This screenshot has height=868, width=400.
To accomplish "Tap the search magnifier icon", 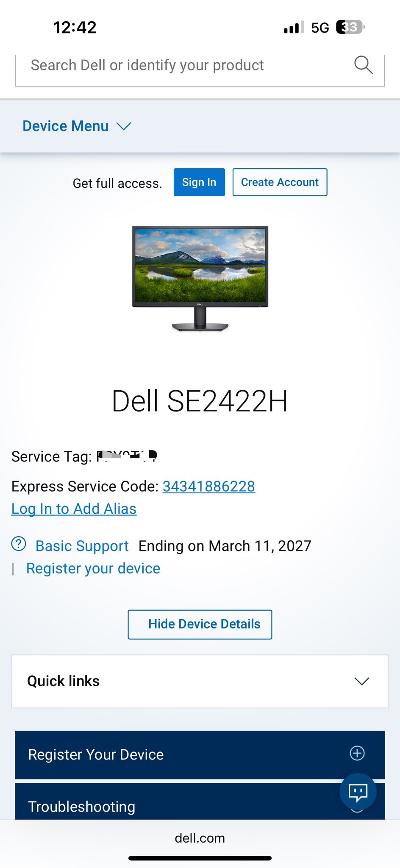I will coord(363,65).
